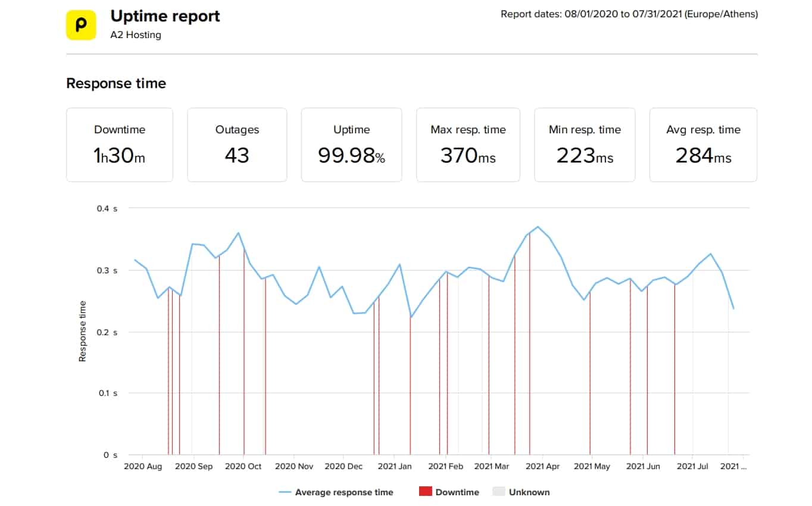Select the Uptime 99.98% card
This screenshot has height=506, width=812.
point(351,145)
